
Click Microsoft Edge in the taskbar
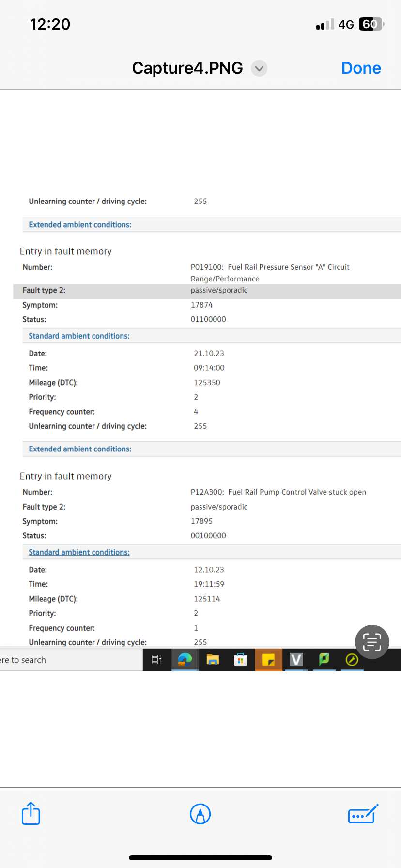pos(185,659)
